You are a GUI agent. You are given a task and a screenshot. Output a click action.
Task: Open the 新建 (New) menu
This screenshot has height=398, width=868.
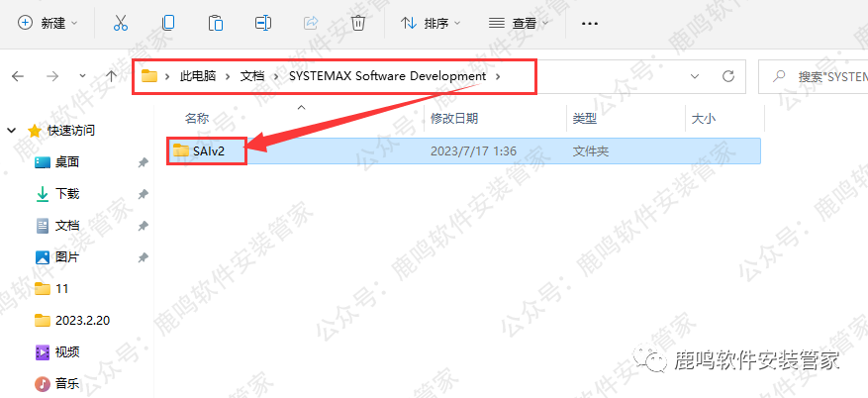48,23
